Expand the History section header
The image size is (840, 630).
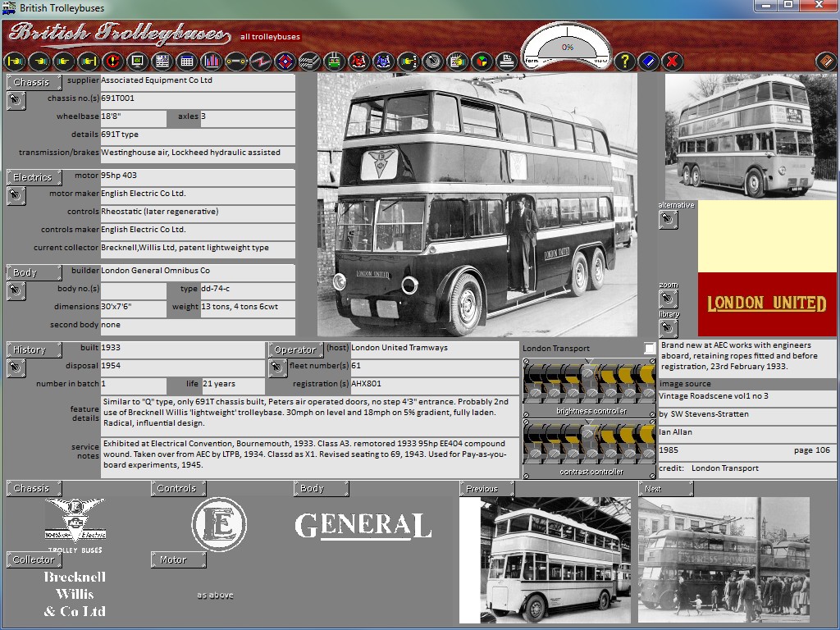[x=34, y=349]
